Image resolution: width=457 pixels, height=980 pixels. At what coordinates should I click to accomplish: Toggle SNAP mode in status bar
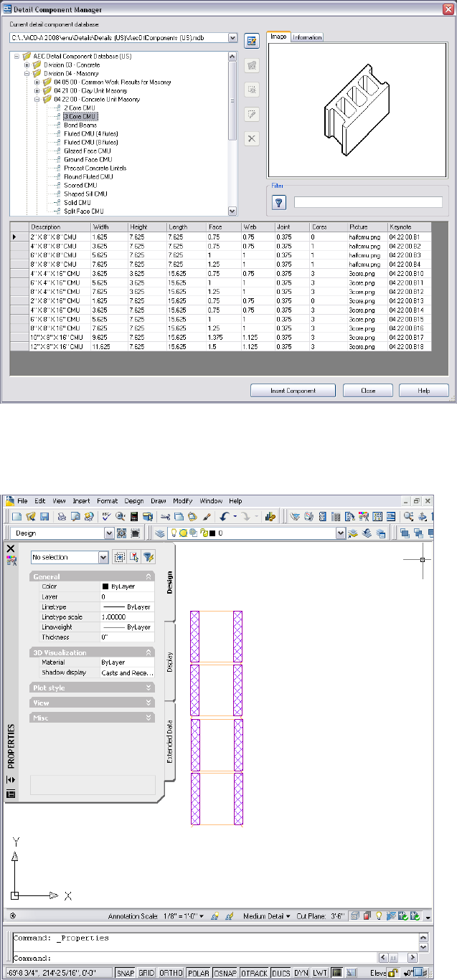126,973
